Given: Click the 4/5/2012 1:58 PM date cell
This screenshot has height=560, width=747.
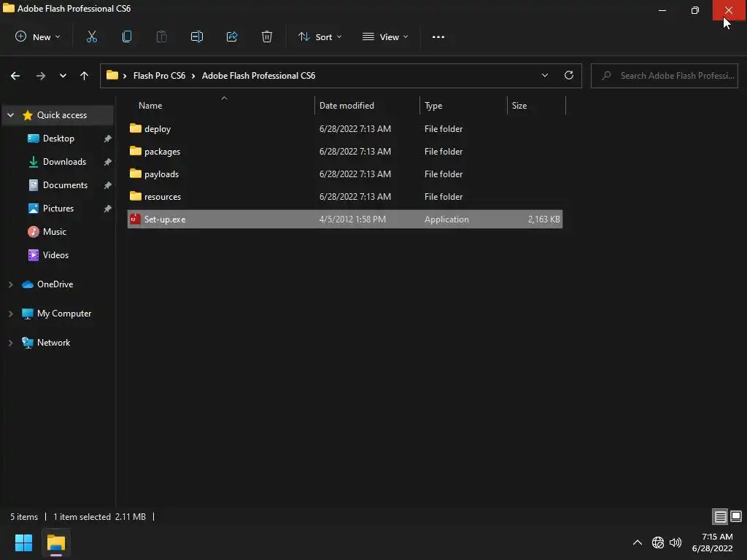Looking at the screenshot, I should pyautogui.click(x=352, y=219).
